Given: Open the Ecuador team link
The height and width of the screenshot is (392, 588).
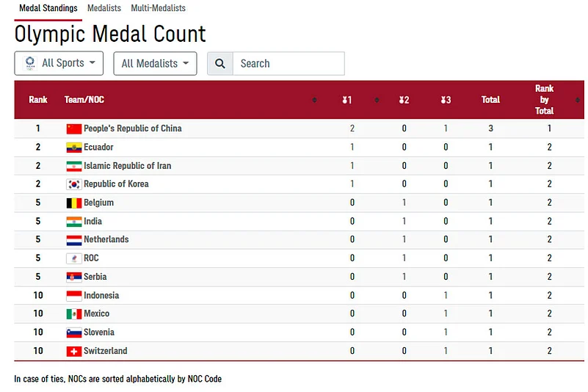Looking at the screenshot, I should [98, 147].
